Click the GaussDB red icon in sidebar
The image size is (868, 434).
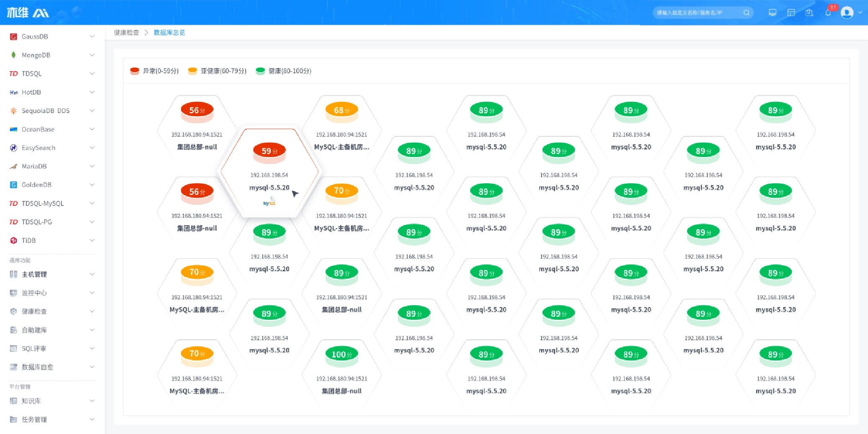point(13,37)
